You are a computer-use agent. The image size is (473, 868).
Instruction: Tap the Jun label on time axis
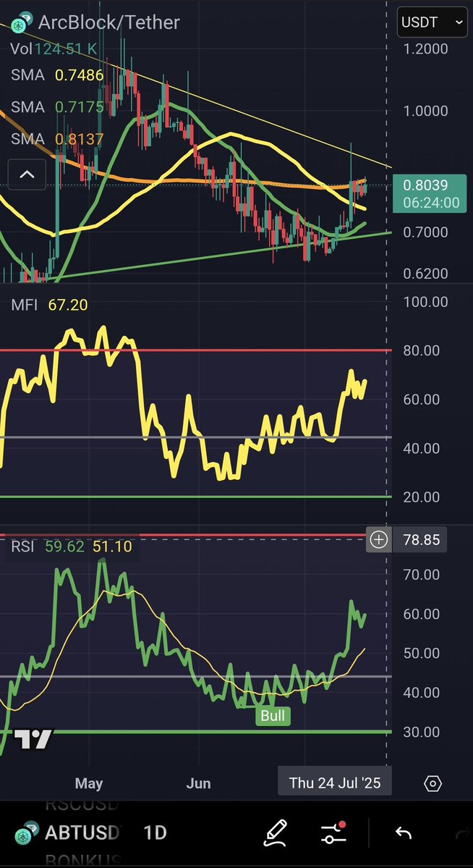198,783
